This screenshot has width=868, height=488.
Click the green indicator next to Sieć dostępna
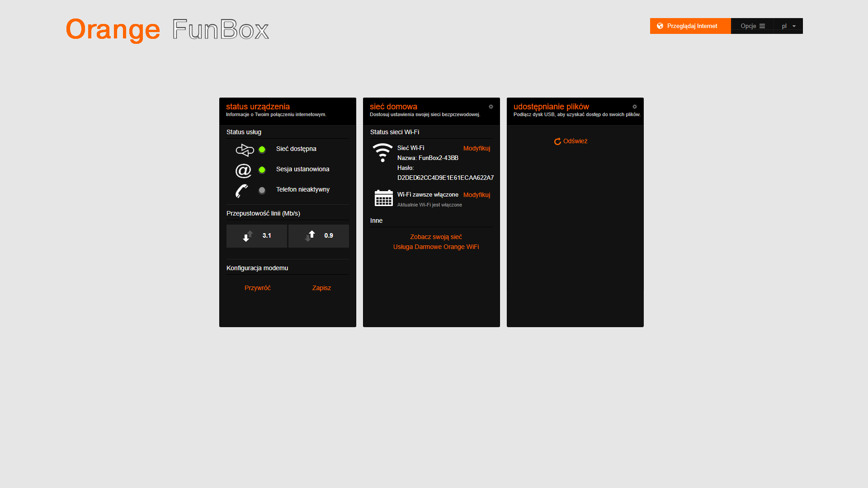tap(262, 150)
